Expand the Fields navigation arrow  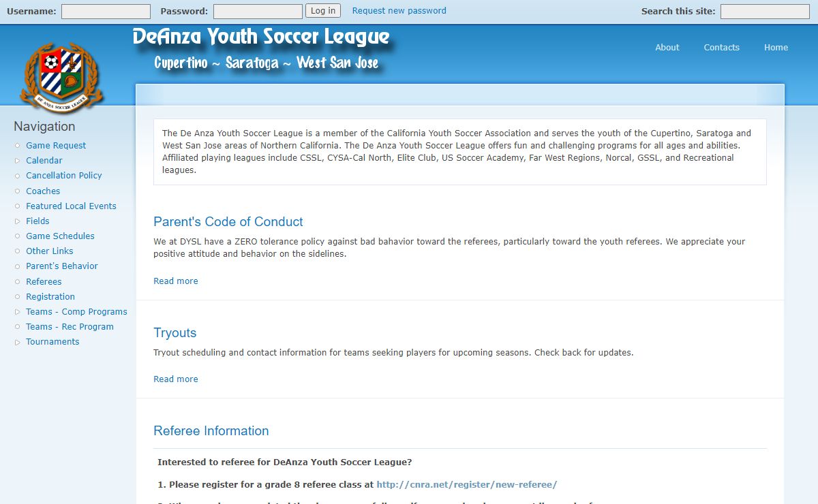(x=18, y=221)
